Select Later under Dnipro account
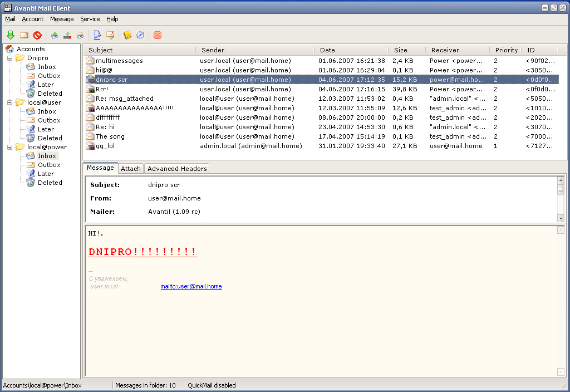The height and width of the screenshot is (392, 570). (x=46, y=85)
